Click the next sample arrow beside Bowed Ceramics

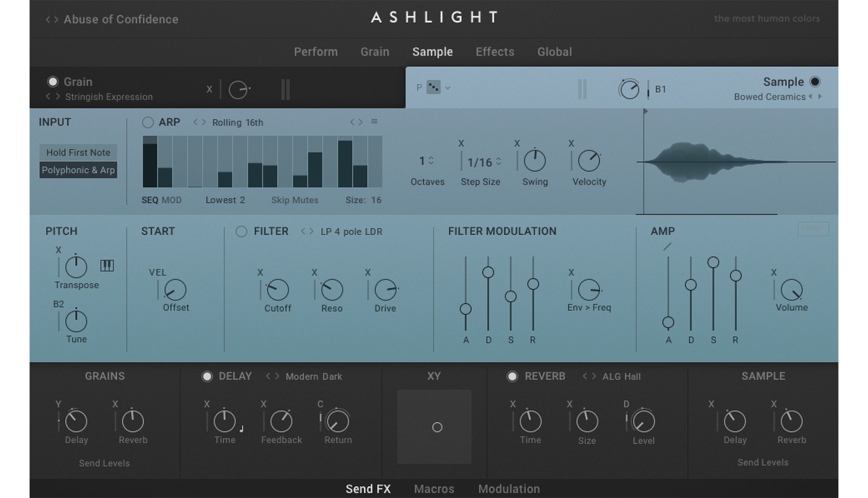point(820,97)
